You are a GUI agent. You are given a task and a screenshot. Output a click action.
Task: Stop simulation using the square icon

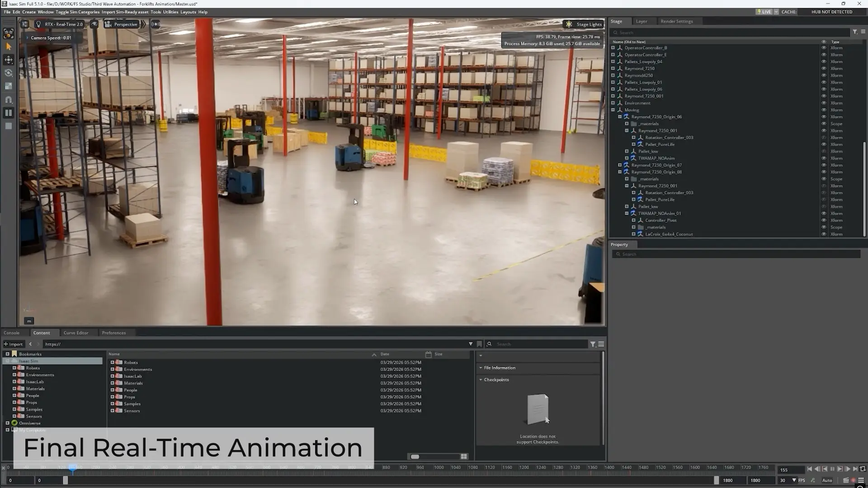9,126
